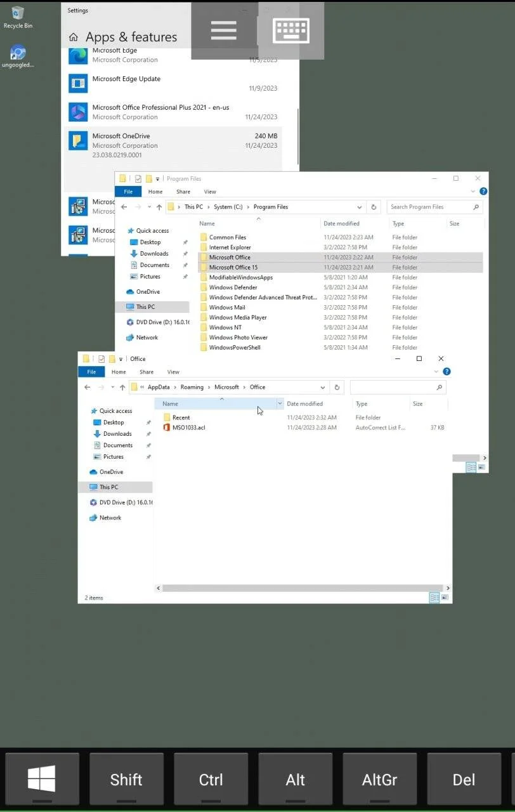
Task: Click search magnifier in Office window
Action: tap(439, 387)
